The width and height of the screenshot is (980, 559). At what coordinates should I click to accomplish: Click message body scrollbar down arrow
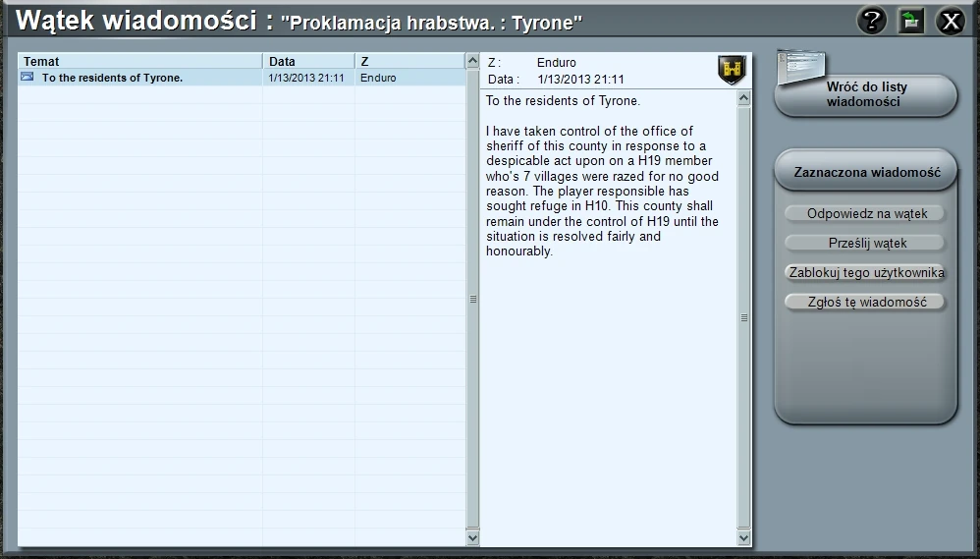(x=743, y=537)
